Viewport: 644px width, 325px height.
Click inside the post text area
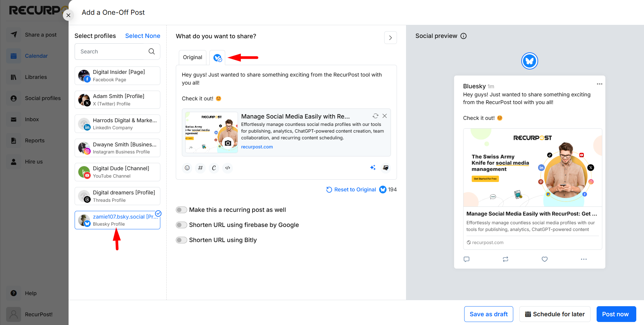tap(286, 87)
